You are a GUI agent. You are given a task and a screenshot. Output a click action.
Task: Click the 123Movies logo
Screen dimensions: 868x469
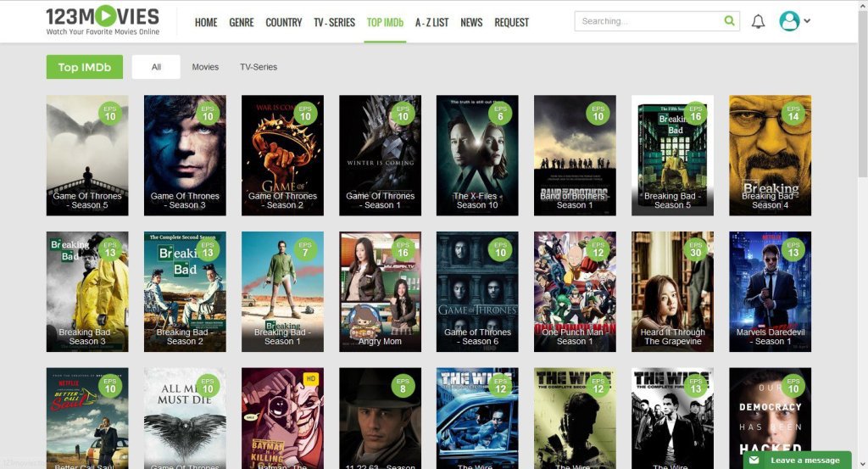click(103, 20)
